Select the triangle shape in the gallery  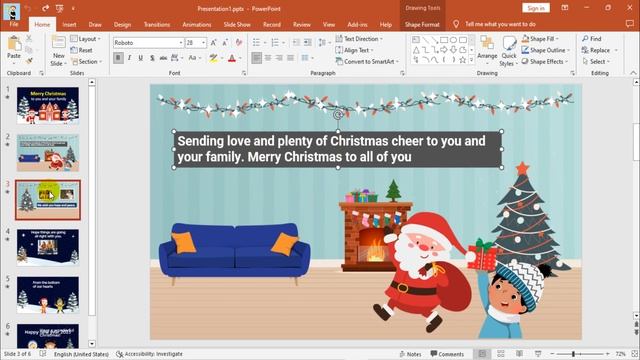[x=416, y=50]
